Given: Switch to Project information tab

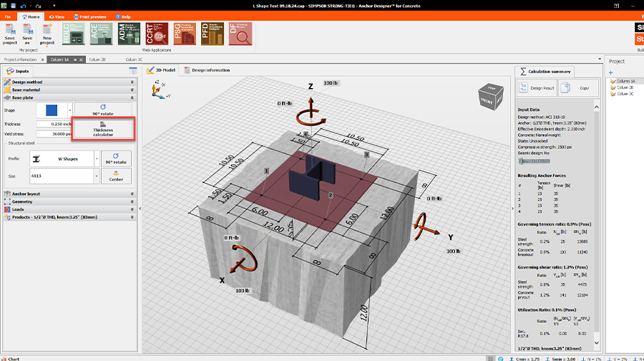Looking at the screenshot, I should [x=21, y=59].
